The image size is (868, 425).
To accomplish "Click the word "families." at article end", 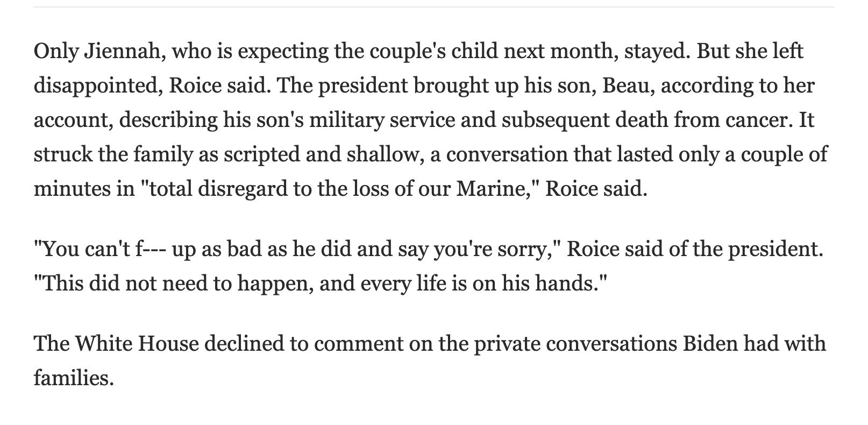I will coord(74,378).
